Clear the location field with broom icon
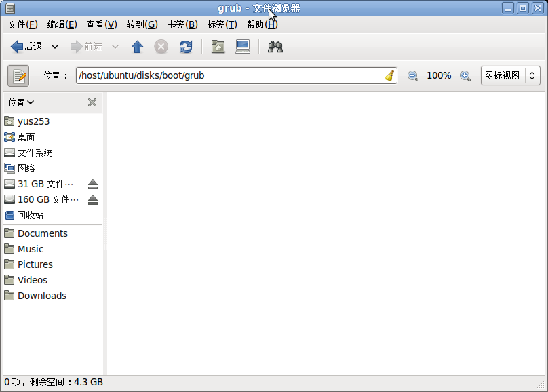 (x=389, y=75)
